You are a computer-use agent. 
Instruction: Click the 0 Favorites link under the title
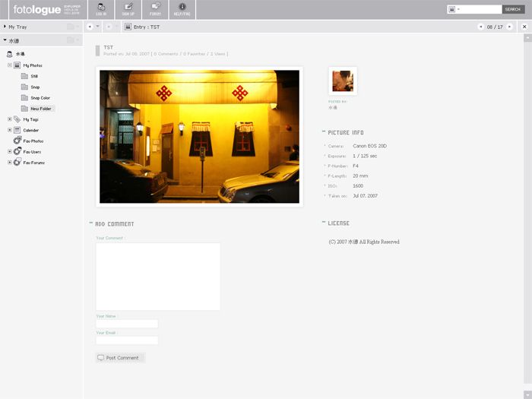194,54
